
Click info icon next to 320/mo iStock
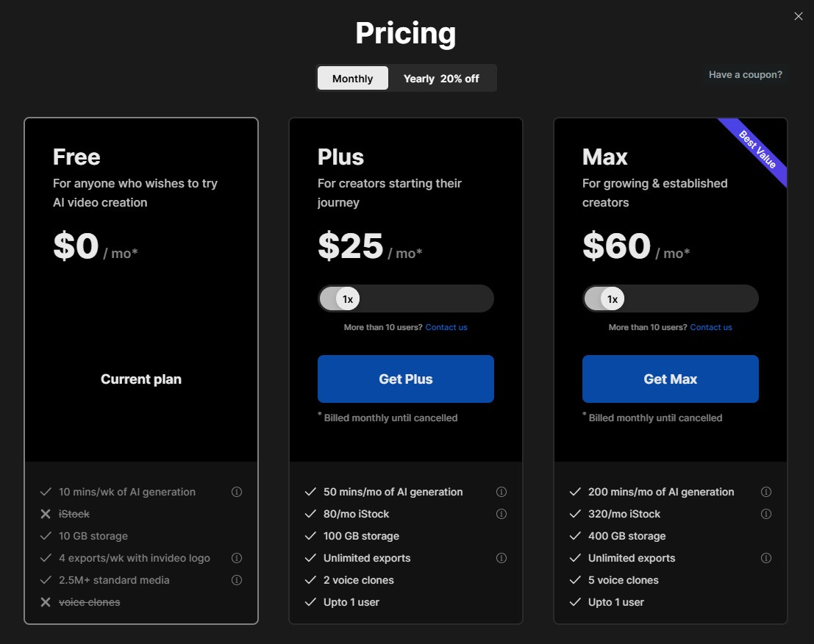click(766, 514)
